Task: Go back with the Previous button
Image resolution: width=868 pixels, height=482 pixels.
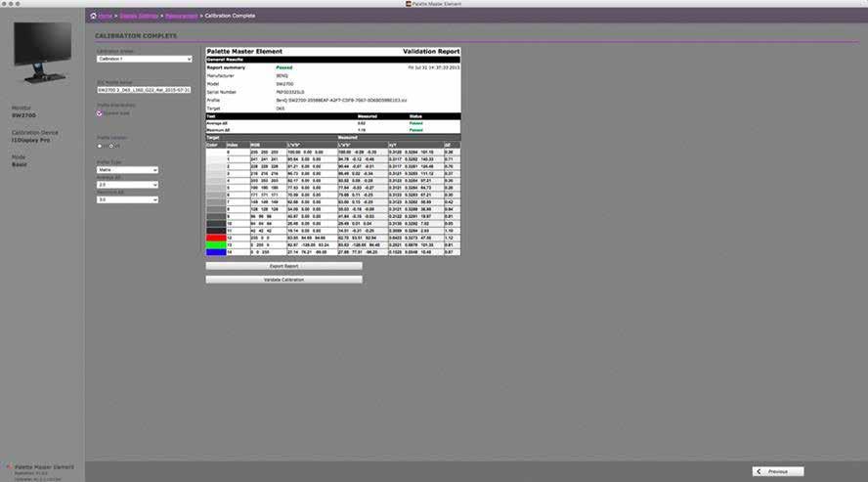Action: (778, 471)
